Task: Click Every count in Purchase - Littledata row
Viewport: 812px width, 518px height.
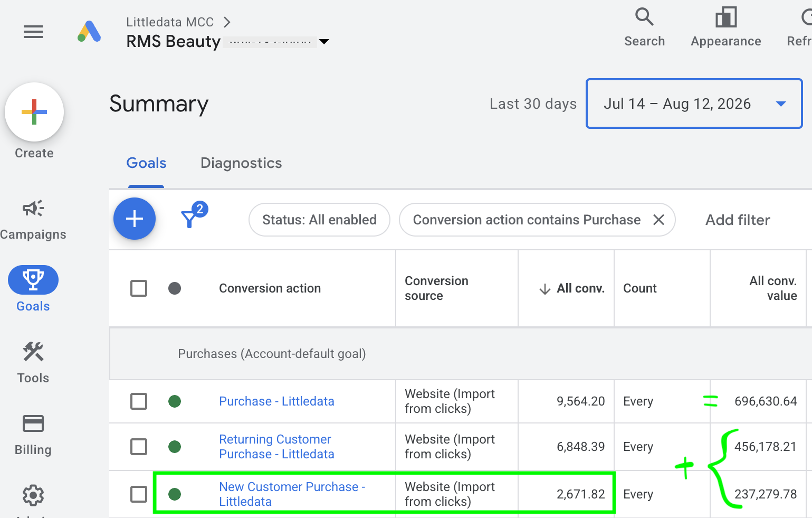Action: point(638,401)
